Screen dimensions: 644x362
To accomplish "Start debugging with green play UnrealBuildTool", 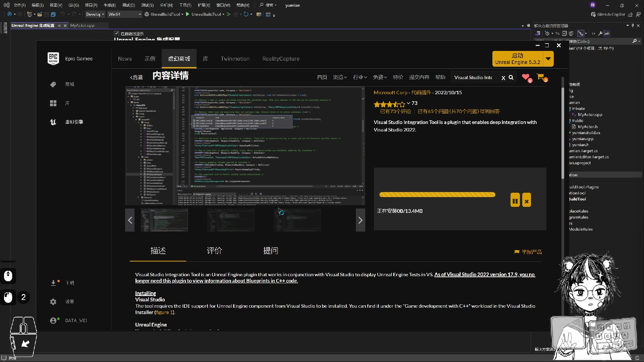I will pos(187,14).
